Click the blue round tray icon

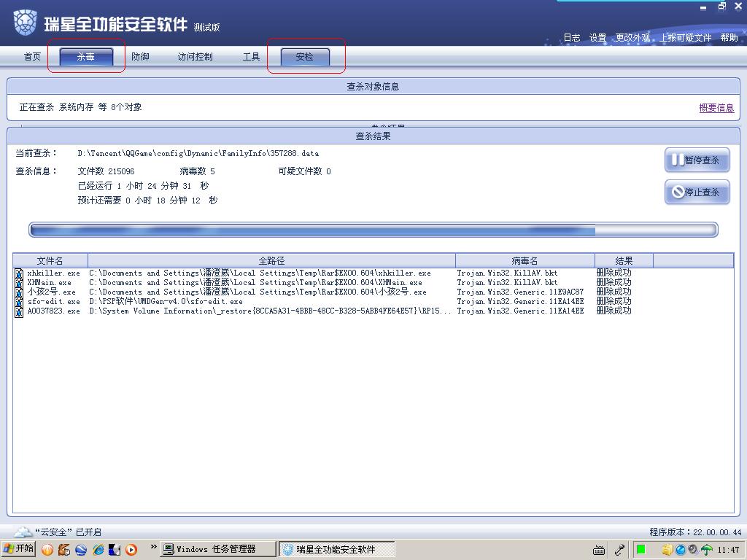pyautogui.click(x=681, y=550)
